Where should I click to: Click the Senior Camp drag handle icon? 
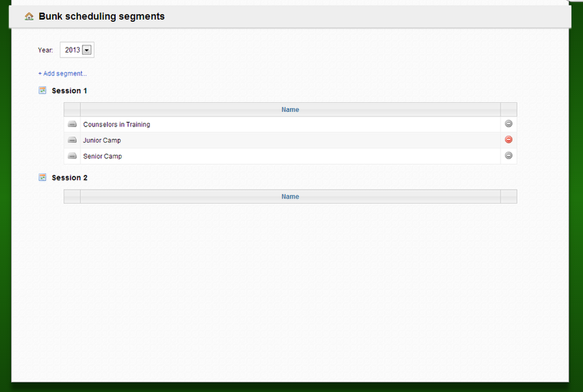pyautogui.click(x=72, y=156)
